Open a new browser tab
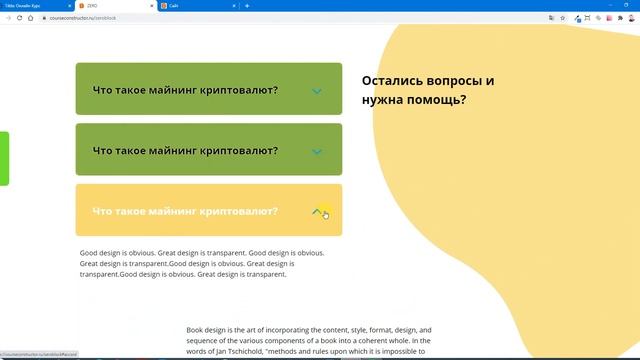The width and height of the screenshot is (640, 360). click(247, 6)
